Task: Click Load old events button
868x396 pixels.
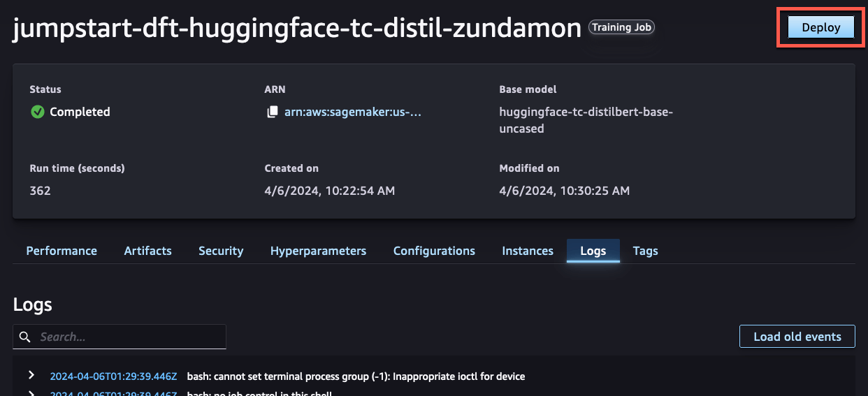Action: 797,336
